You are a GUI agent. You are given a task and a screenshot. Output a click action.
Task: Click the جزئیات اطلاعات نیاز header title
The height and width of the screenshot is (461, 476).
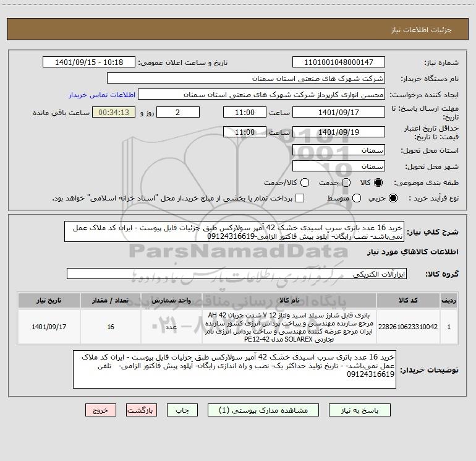421,30
